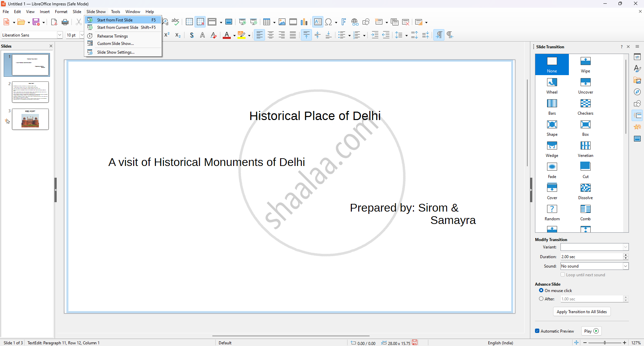Uncheck the Automatic Preview checkbox
This screenshot has width=644, height=346.
(537, 331)
